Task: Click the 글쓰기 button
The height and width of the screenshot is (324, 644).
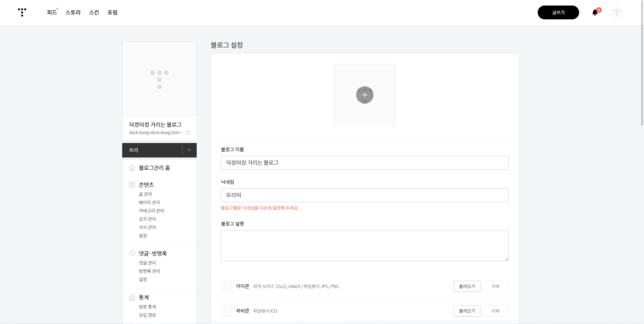Action: point(558,12)
